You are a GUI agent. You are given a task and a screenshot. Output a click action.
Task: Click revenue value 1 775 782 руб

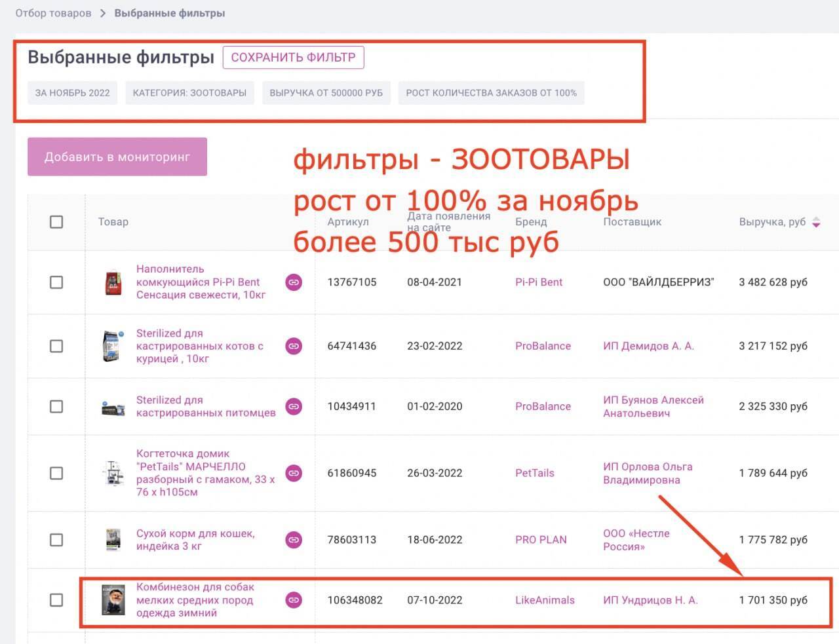point(773,540)
